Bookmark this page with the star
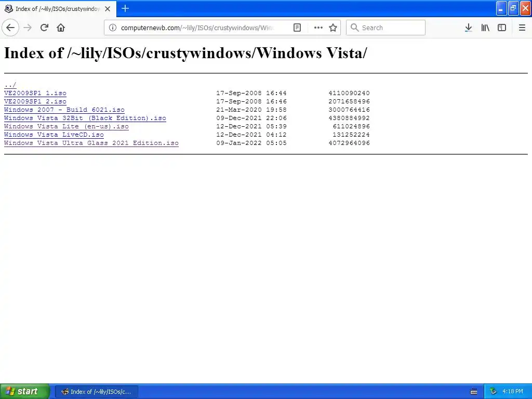 333,28
